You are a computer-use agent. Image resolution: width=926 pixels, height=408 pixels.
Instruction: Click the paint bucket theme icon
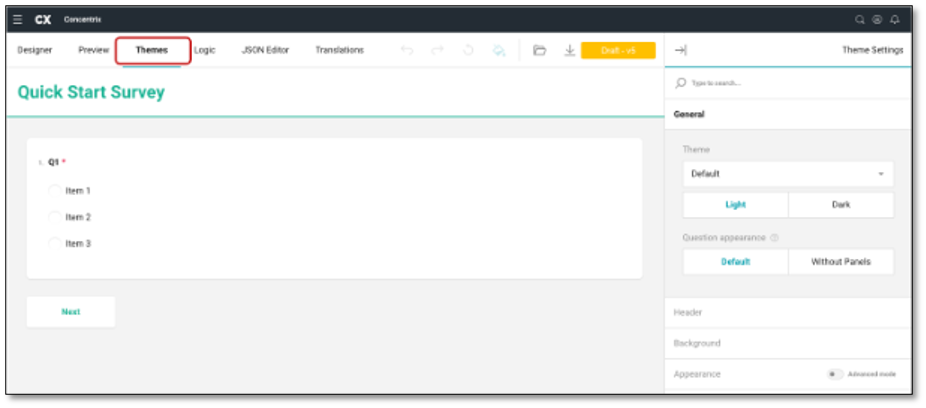pos(499,51)
